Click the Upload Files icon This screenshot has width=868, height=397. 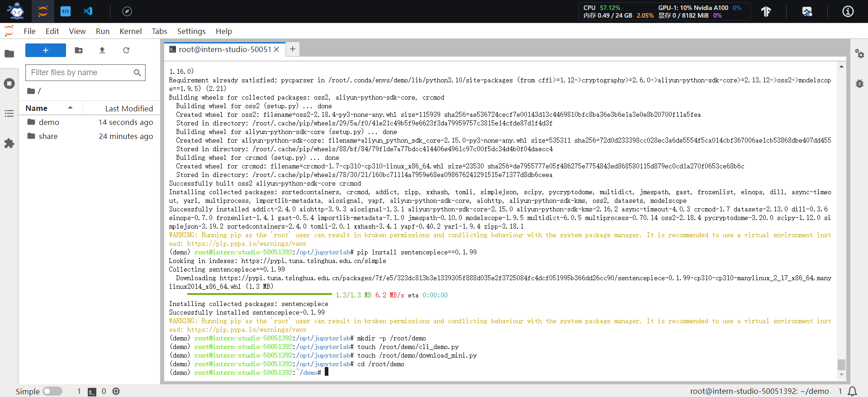pos(102,50)
